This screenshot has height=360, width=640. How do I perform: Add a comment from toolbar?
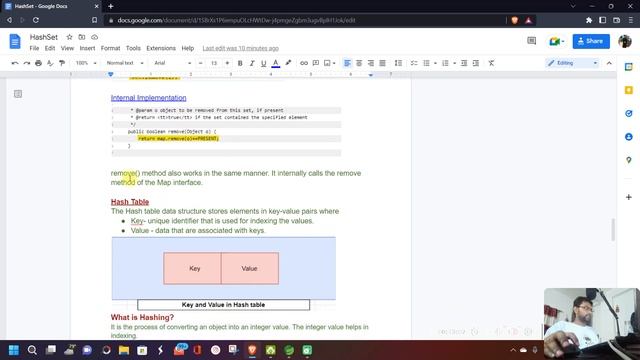(316, 63)
